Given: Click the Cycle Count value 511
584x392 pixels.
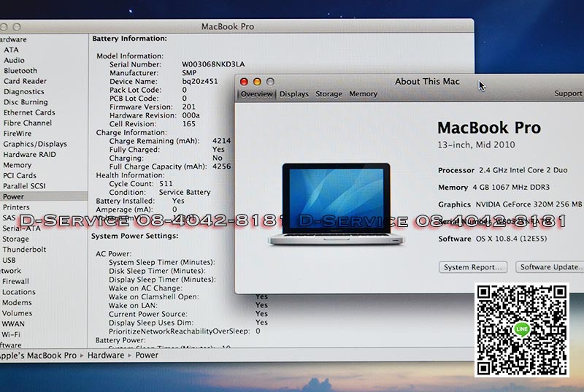Looking at the screenshot, I should 166,183.
